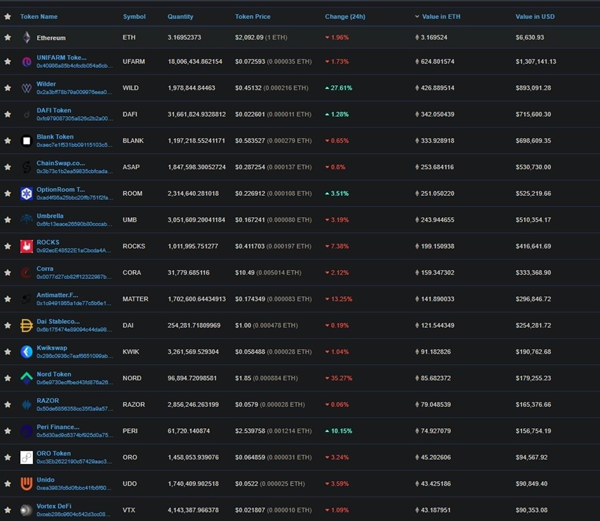Click the ChainSwap token logo icon
The image size is (600, 521).
point(26,167)
